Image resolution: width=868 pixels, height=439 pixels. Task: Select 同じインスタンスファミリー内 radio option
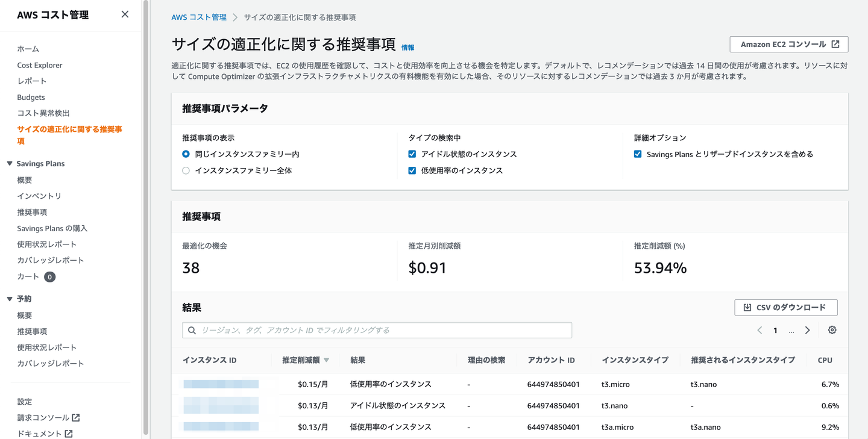coord(186,154)
